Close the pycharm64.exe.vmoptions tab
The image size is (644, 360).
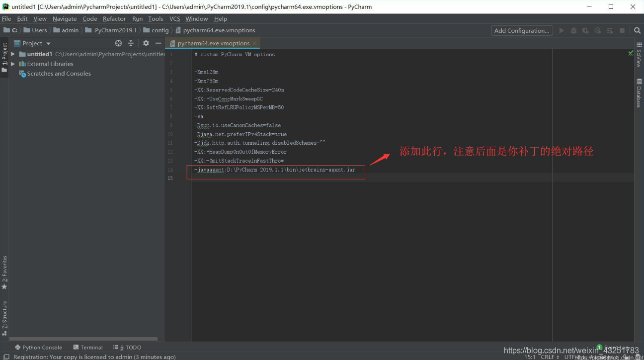click(254, 43)
